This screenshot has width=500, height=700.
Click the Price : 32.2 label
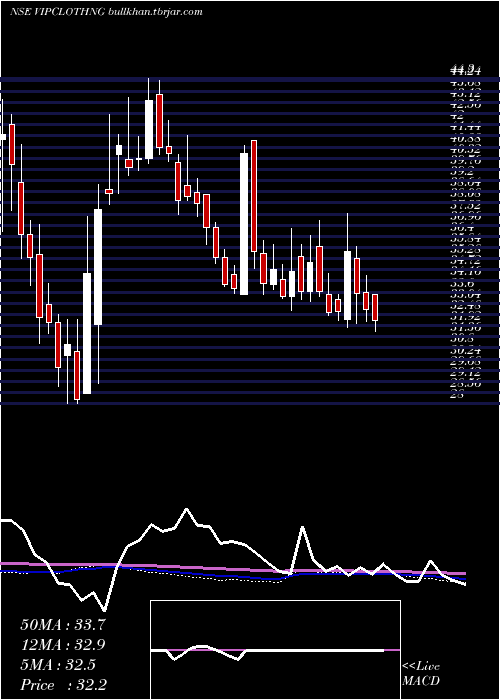pyautogui.click(x=63, y=684)
